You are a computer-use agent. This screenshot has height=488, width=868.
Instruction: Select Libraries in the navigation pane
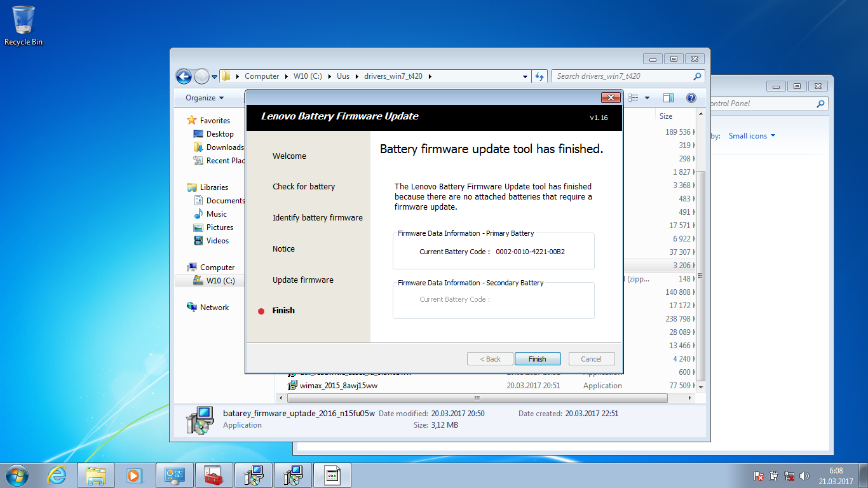[214, 187]
